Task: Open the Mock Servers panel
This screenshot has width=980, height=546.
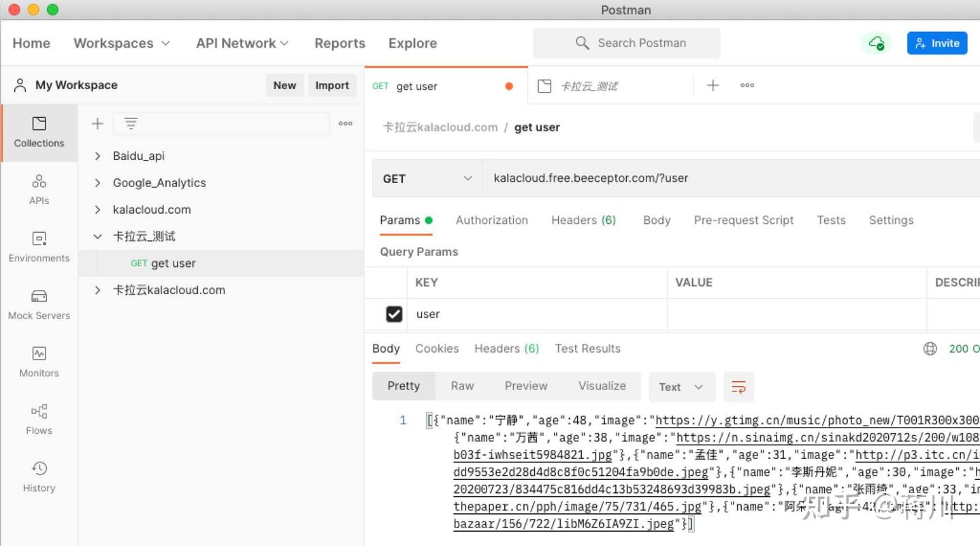Action: (38, 304)
